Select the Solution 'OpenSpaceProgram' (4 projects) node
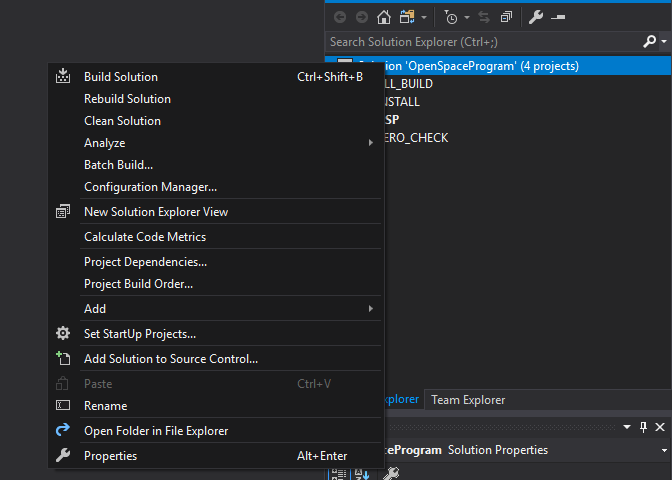This screenshot has height=480, width=672. [498, 66]
